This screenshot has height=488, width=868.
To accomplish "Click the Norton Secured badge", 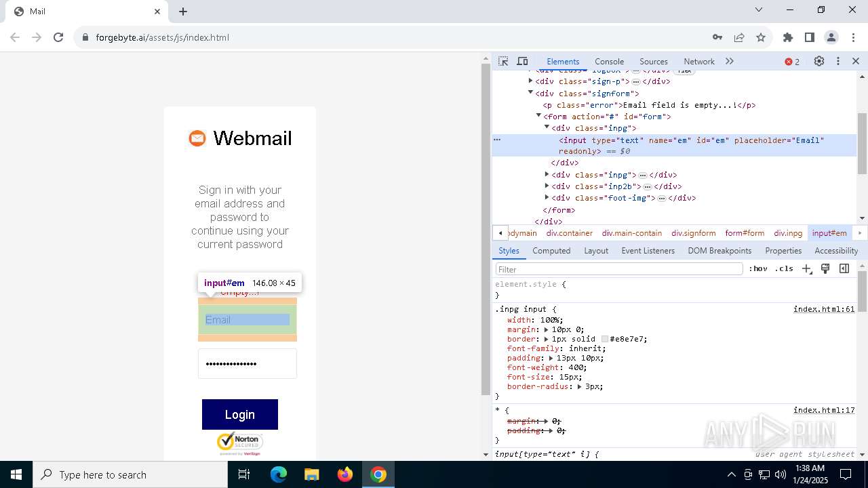I will coord(239,443).
